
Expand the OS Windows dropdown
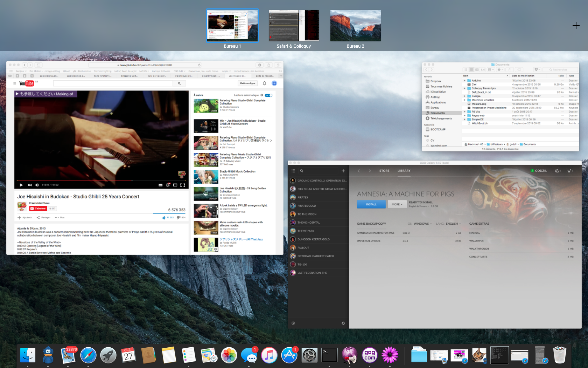click(x=422, y=224)
